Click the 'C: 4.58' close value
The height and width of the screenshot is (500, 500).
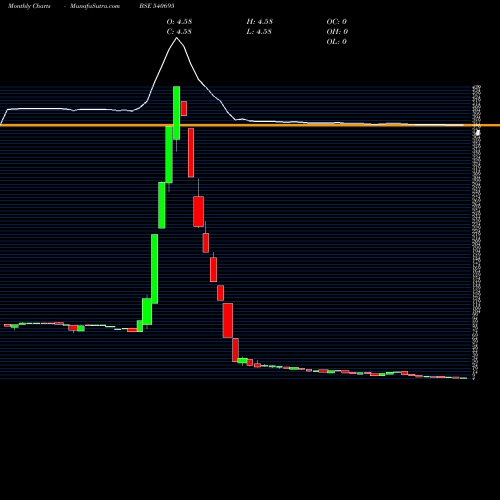coord(179,32)
